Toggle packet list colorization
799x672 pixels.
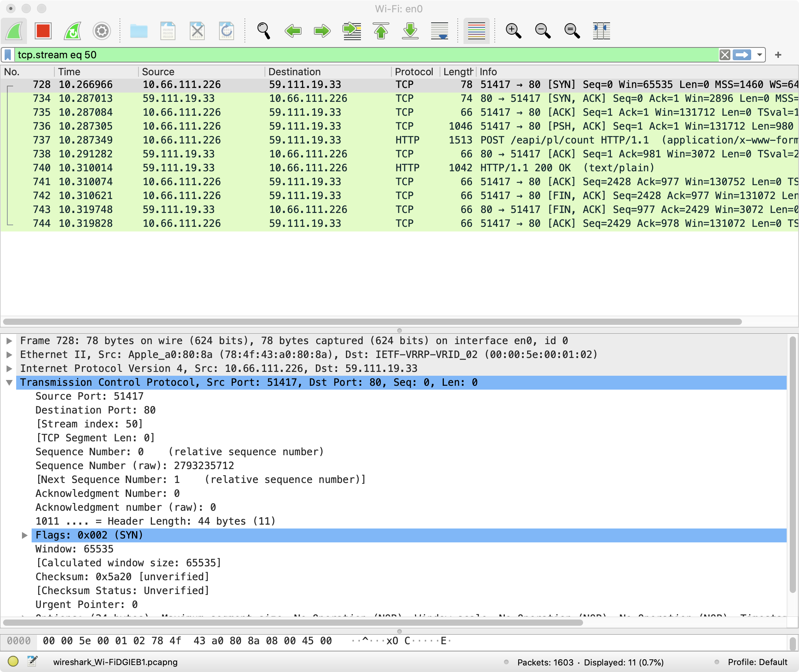click(476, 31)
